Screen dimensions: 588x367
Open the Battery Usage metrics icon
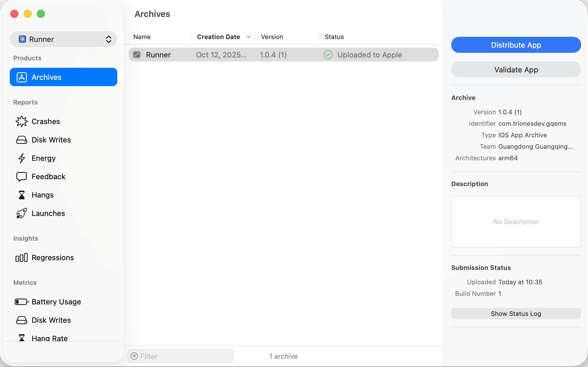(22, 302)
